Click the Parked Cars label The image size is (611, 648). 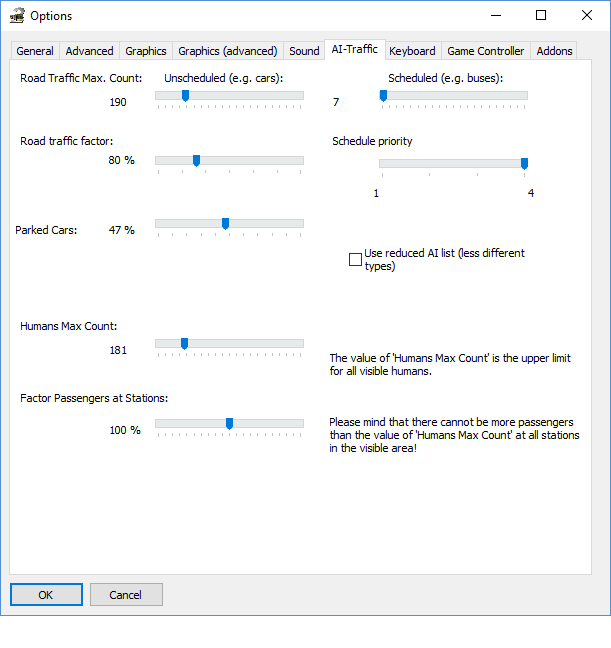click(46, 230)
